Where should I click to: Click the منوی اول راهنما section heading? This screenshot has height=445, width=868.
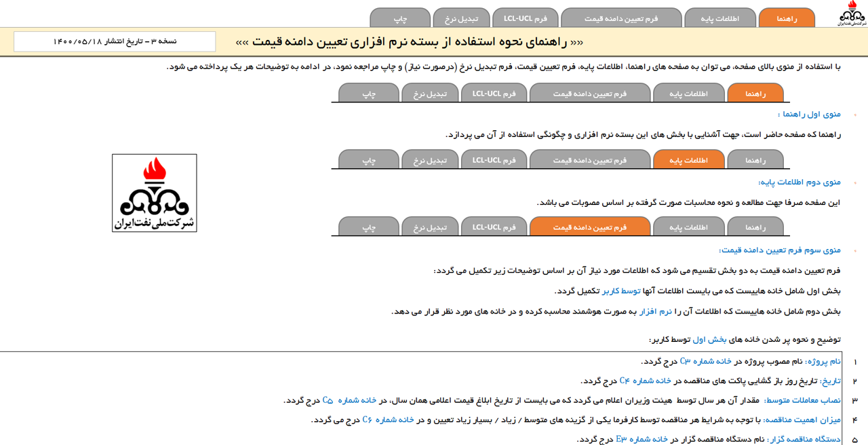tap(809, 114)
